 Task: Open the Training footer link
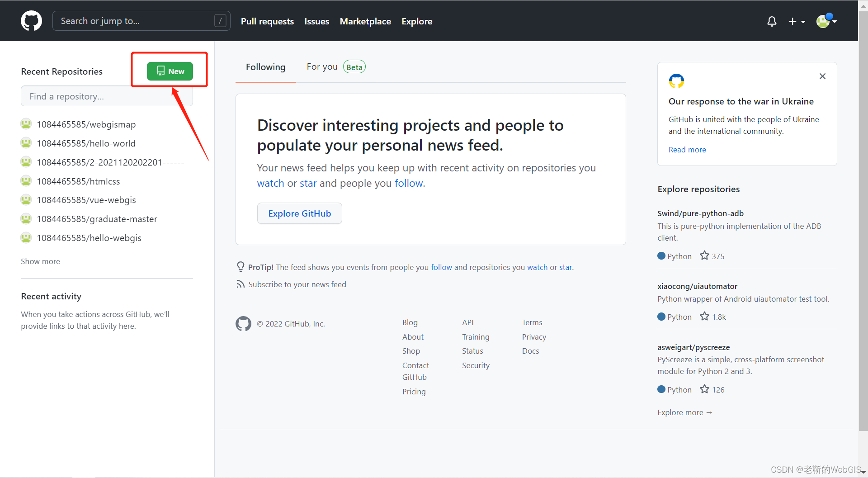click(476, 337)
